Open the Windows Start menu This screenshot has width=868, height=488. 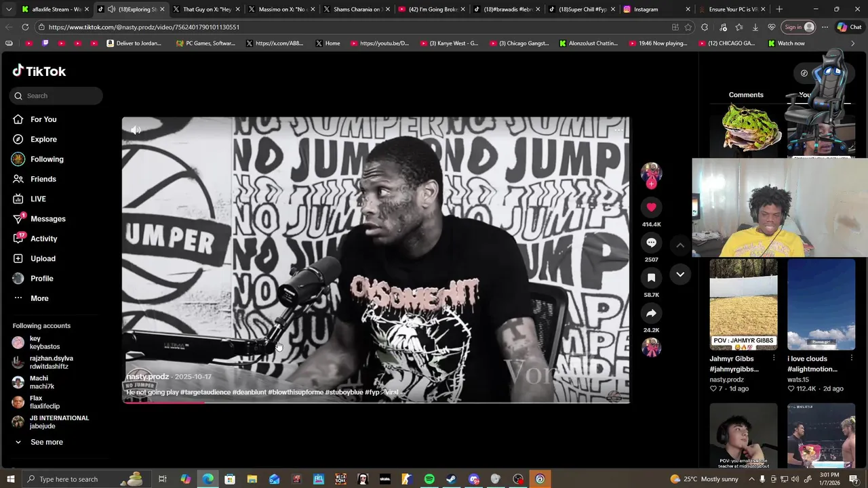(10, 479)
